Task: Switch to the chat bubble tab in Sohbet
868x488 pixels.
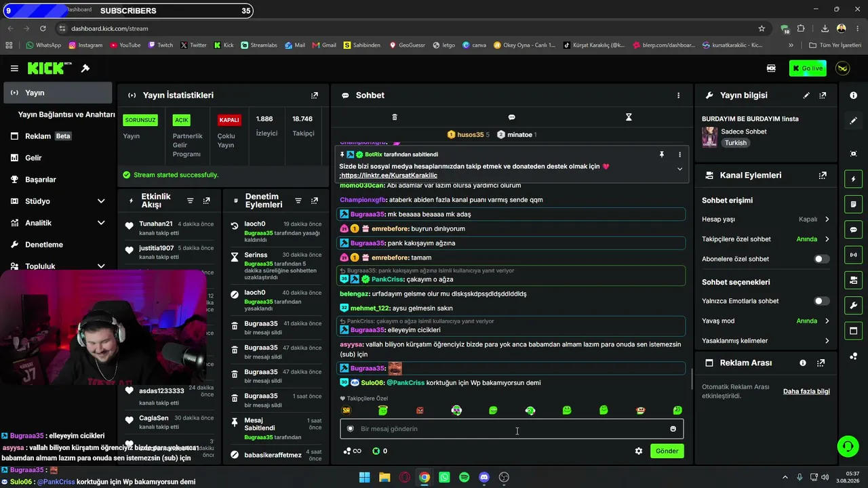Action: coord(511,117)
